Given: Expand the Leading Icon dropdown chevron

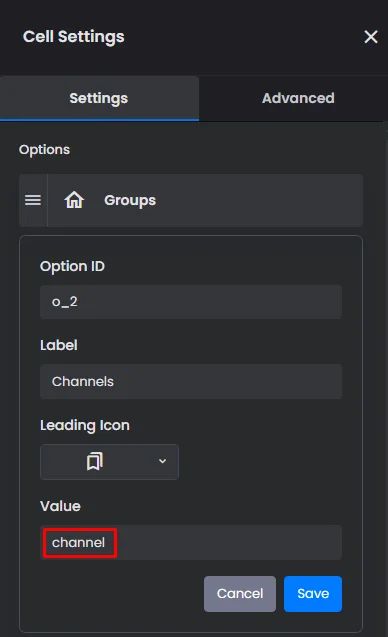Looking at the screenshot, I should click(x=163, y=461).
